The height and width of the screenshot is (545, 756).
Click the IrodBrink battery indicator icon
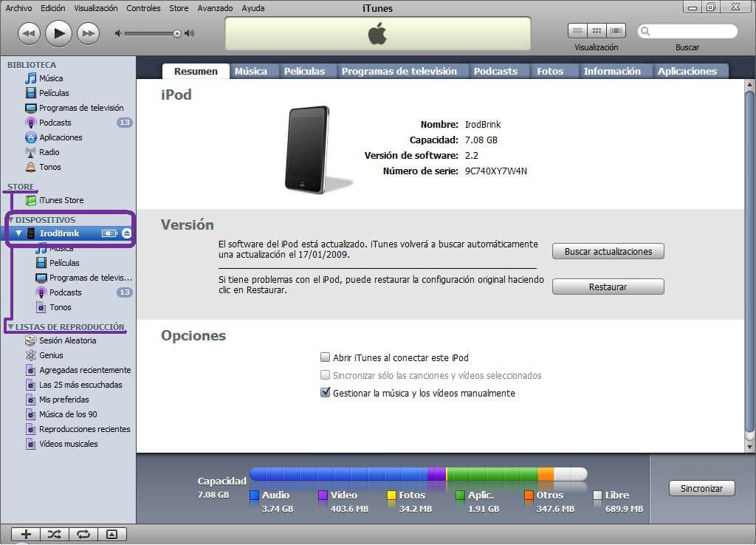click(x=109, y=233)
